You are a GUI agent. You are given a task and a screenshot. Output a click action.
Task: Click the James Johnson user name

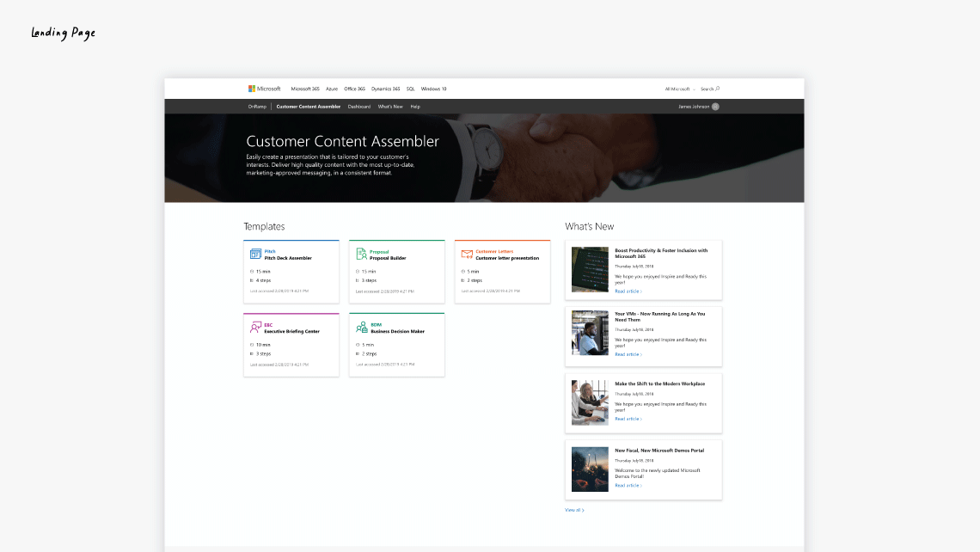pos(694,107)
